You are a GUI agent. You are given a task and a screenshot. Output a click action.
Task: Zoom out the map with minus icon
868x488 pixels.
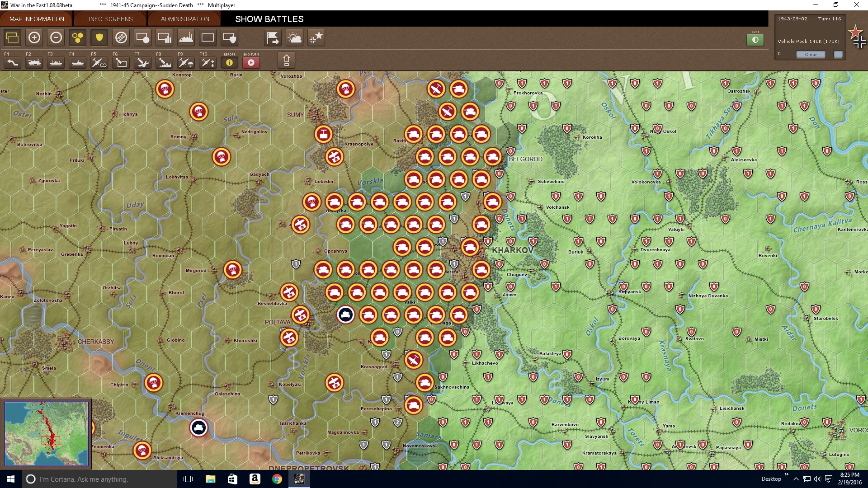(x=56, y=38)
